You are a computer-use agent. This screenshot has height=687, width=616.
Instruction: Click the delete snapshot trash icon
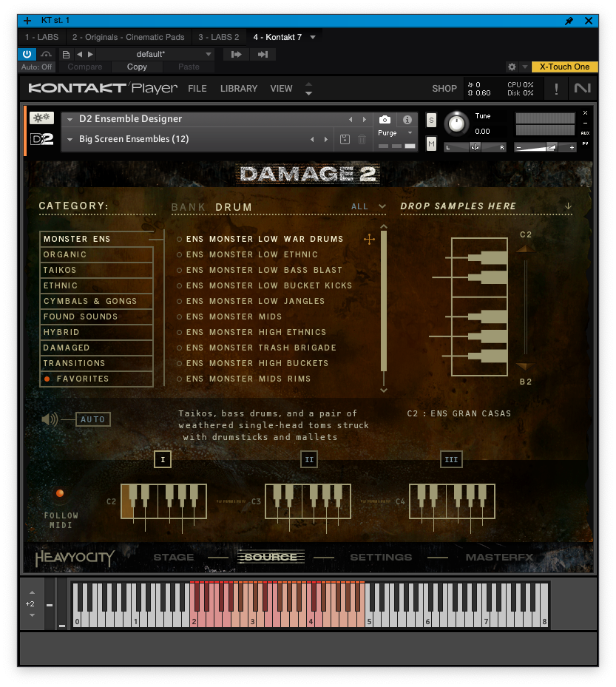tap(362, 139)
